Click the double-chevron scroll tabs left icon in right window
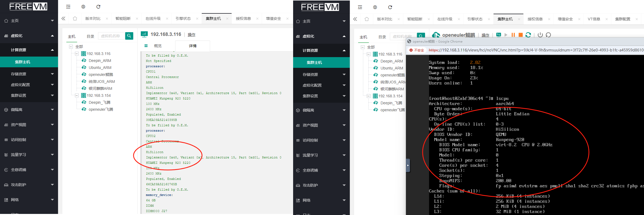 (355, 19)
